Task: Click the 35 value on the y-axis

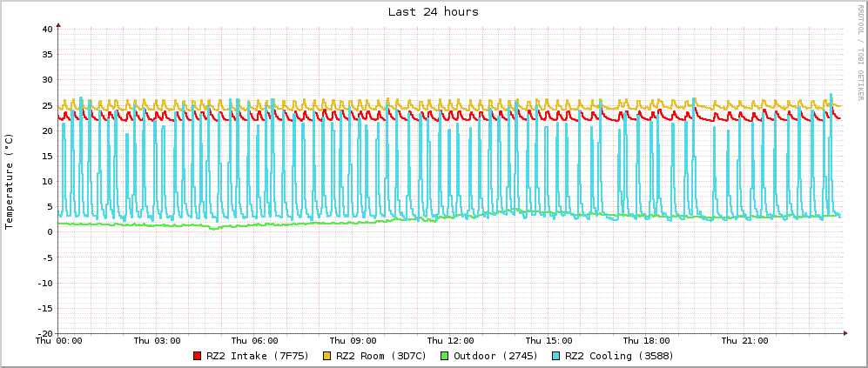Action: tap(47, 54)
